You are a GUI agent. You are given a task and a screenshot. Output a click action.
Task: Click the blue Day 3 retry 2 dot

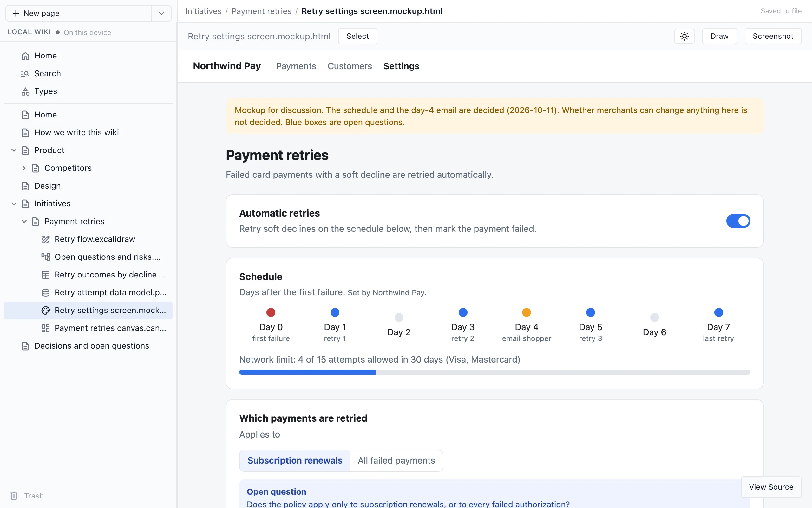pyautogui.click(x=463, y=312)
